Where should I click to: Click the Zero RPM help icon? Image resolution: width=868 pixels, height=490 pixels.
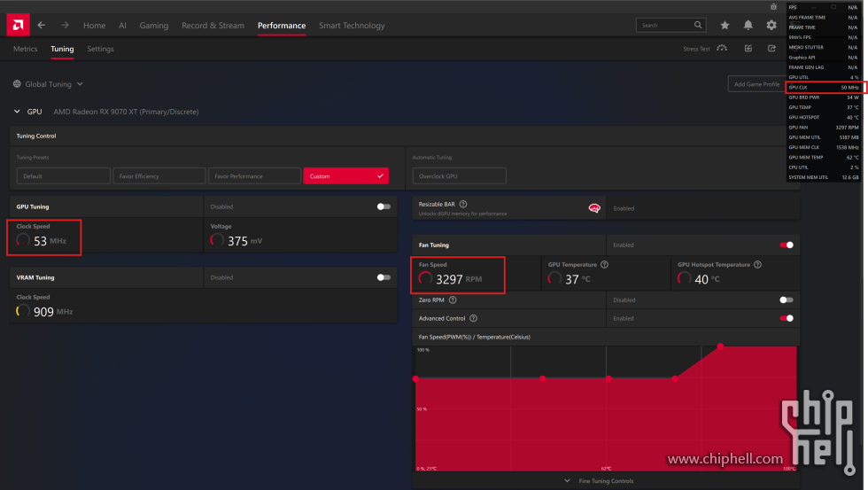tap(453, 300)
